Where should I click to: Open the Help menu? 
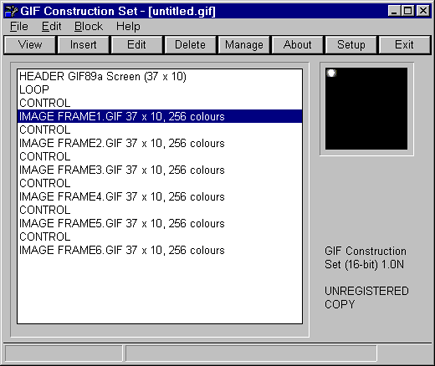[x=128, y=27]
